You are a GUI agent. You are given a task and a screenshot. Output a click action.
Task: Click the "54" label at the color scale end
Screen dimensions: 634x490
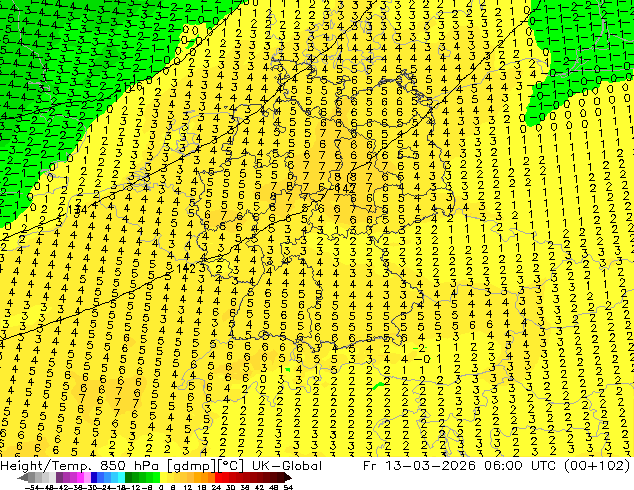[x=287, y=488]
